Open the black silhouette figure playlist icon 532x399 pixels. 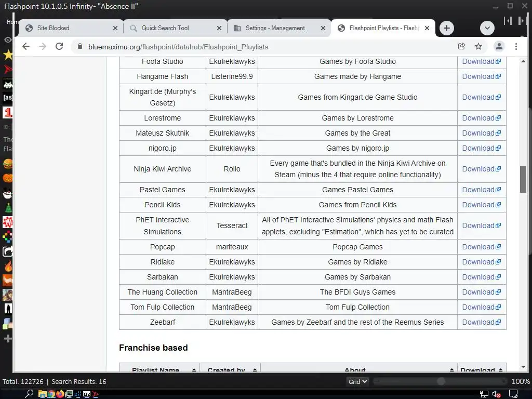7,309
